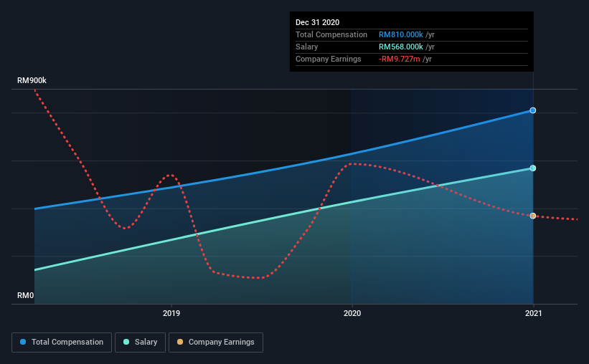Click the RM0 axis label
Viewport: 589px width, 364px height.
pos(26,295)
